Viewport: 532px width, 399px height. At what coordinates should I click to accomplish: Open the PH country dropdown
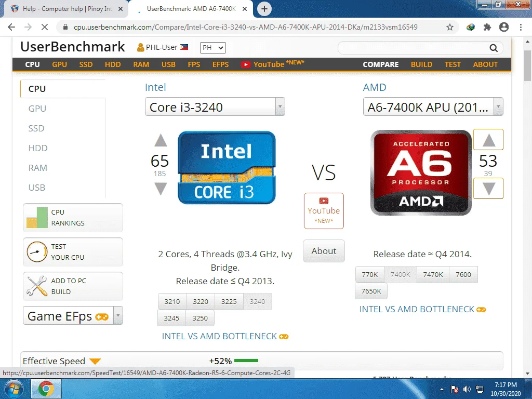(x=212, y=48)
